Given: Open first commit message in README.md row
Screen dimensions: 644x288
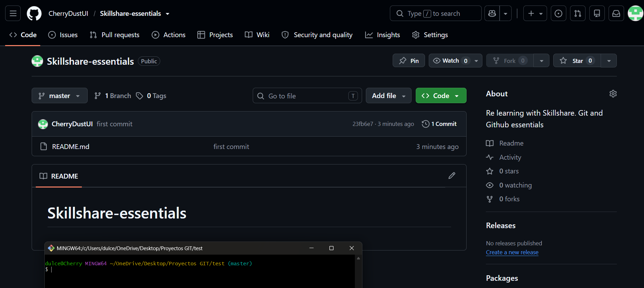Looking at the screenshot, I should point(231,147).
